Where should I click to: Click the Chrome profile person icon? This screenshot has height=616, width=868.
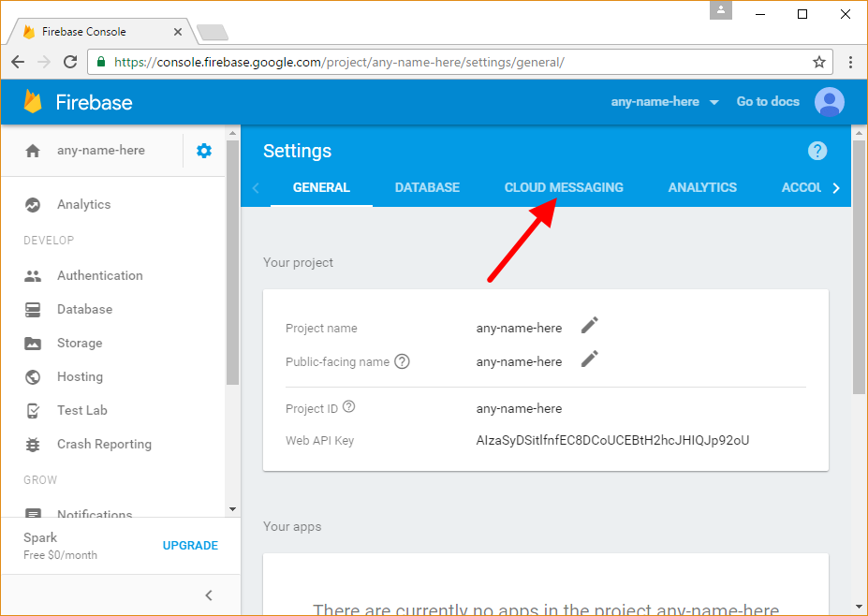(x=721, y=10)
